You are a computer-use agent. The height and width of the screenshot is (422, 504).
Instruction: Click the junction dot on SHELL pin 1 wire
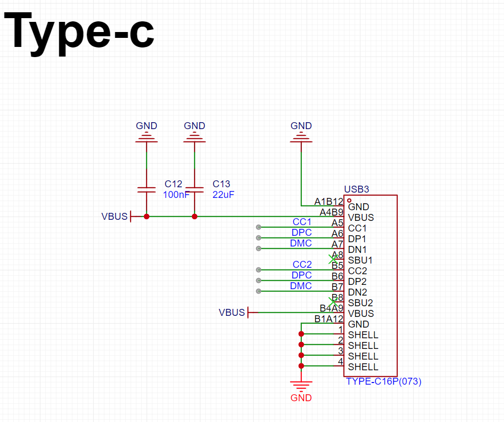click(301, 334)
